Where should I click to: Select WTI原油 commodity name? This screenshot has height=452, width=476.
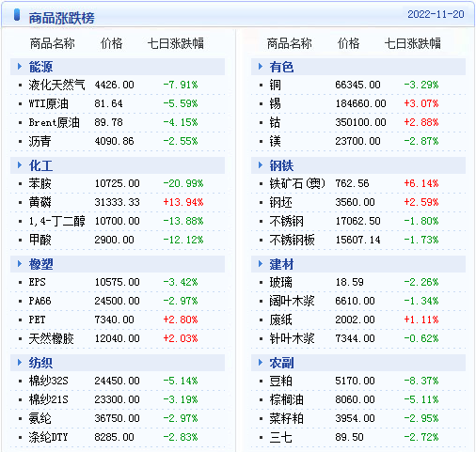(x=48, y=103)
